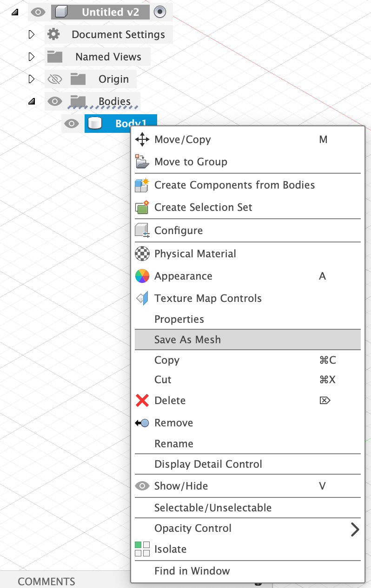
Task: Choose Save As Mesh from the menu
Action: [x=187, y=340]
